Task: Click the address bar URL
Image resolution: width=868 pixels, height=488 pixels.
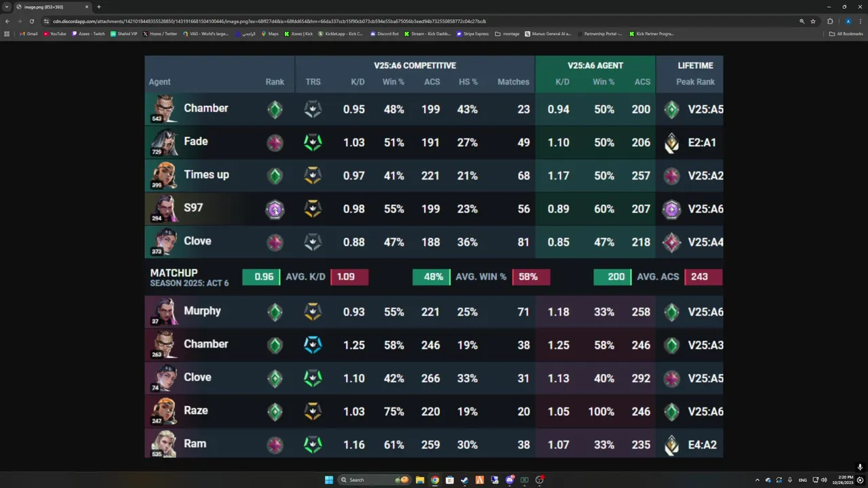Action: pyautogui.click(x=269, y=21)
